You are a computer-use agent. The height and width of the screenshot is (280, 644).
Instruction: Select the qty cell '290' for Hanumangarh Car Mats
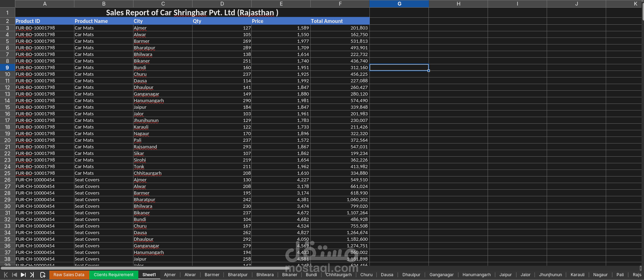click(x=222, y=101)
